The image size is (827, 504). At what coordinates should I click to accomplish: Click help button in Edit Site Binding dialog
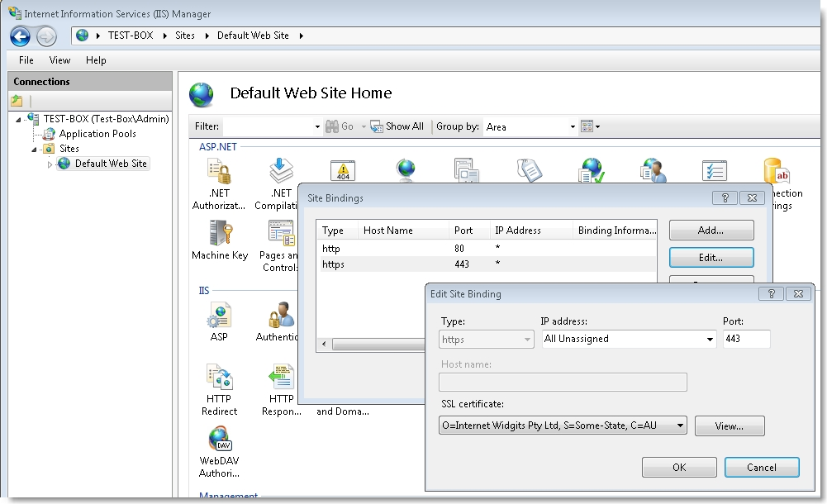click(x=772, y=293)
